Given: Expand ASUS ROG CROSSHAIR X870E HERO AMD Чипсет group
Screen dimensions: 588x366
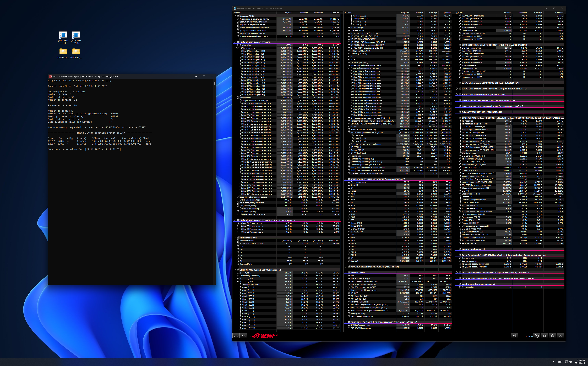Looking at the screenshot, I should click(x=346, y=267).
